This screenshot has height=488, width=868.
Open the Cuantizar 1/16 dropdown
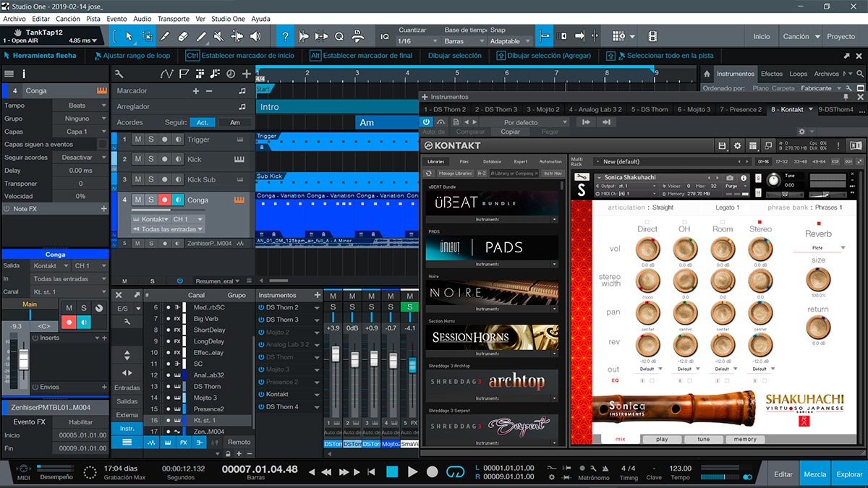418,41
